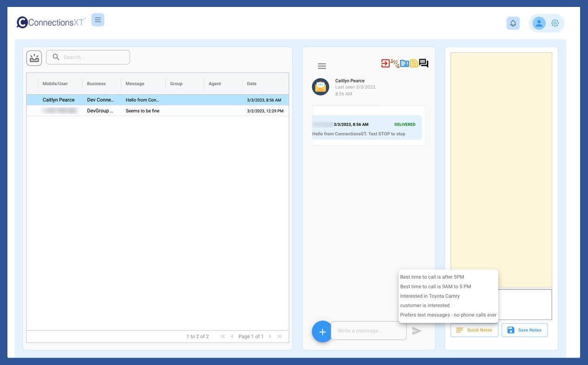Sort by the Date column header

252,84
